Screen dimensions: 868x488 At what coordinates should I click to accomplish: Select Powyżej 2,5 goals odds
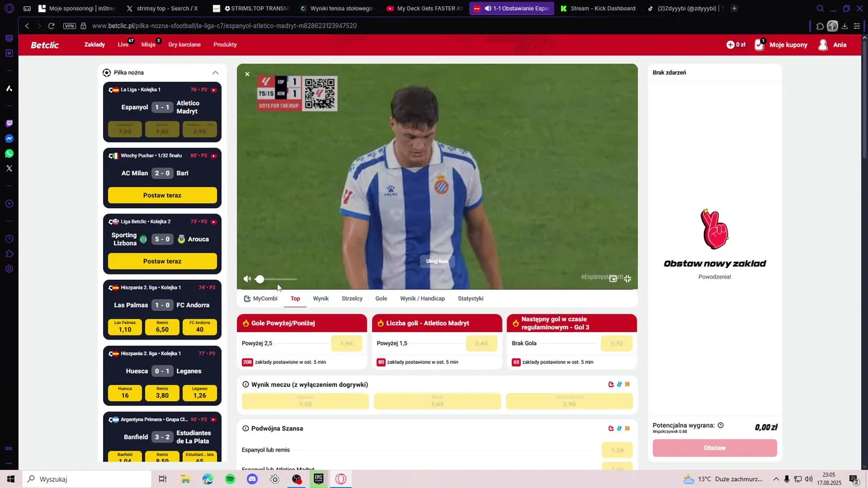347,344
